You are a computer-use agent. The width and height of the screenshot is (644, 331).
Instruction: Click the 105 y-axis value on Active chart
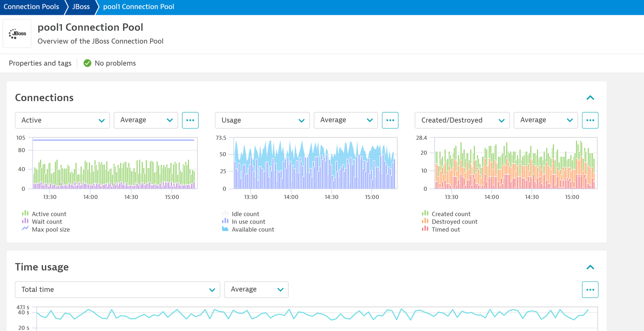pyautogui.click(x=21, y=138)
